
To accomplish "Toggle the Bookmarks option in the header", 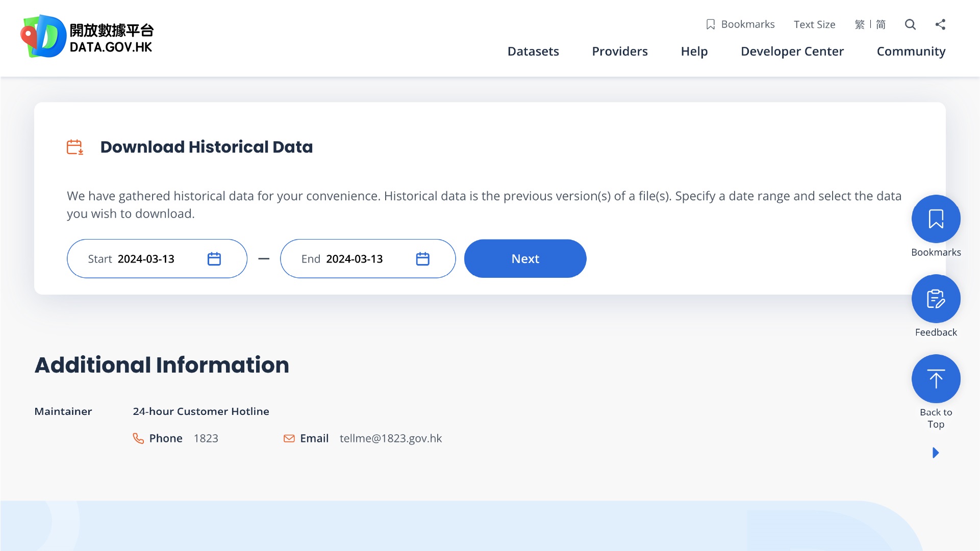I will tap(740, 24).
